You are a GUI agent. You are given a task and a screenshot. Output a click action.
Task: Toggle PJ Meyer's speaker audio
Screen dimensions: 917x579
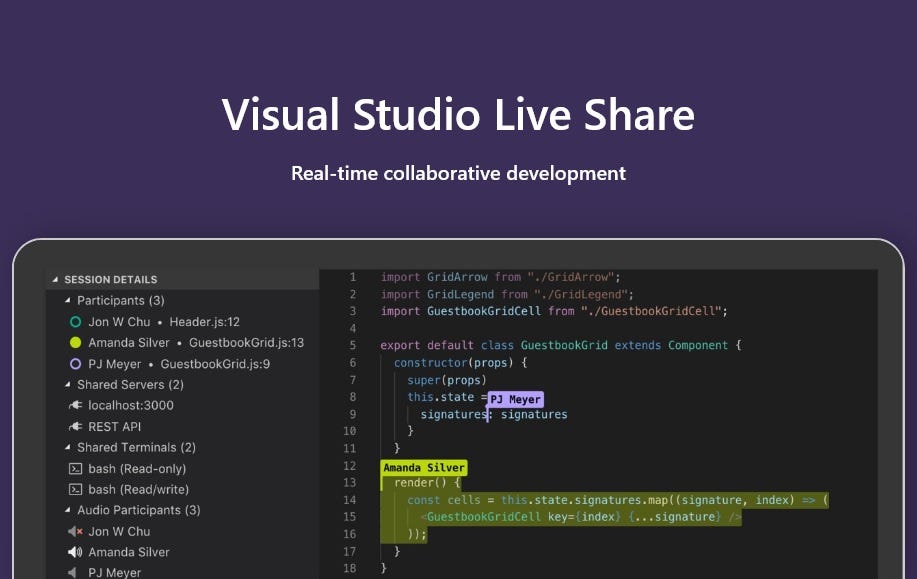pos(75,572)
